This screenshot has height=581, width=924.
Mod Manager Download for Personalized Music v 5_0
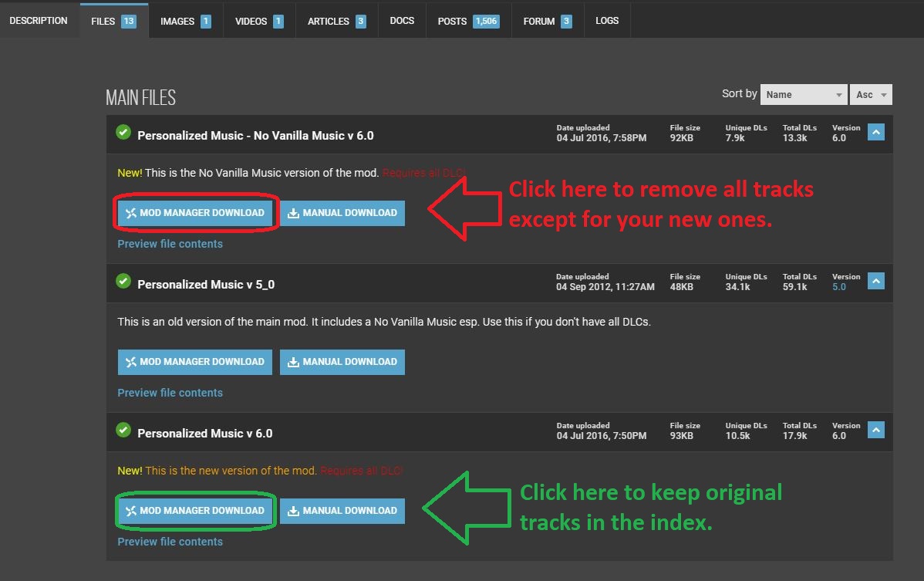tap(195, 362)
